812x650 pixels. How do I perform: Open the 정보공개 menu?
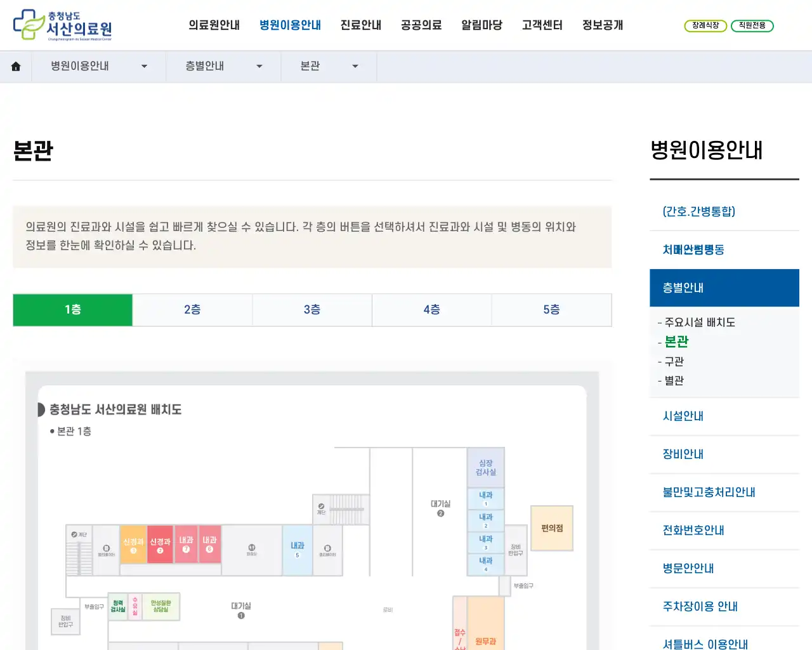pos(603,25)
